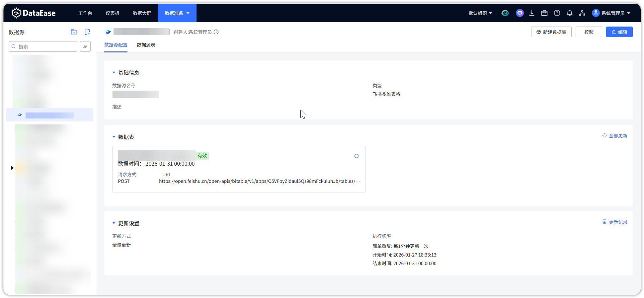Open the 系统管理员 user menu
Image resolution: width=644 pixels, height=298 pixels.
tap(611, 13)
